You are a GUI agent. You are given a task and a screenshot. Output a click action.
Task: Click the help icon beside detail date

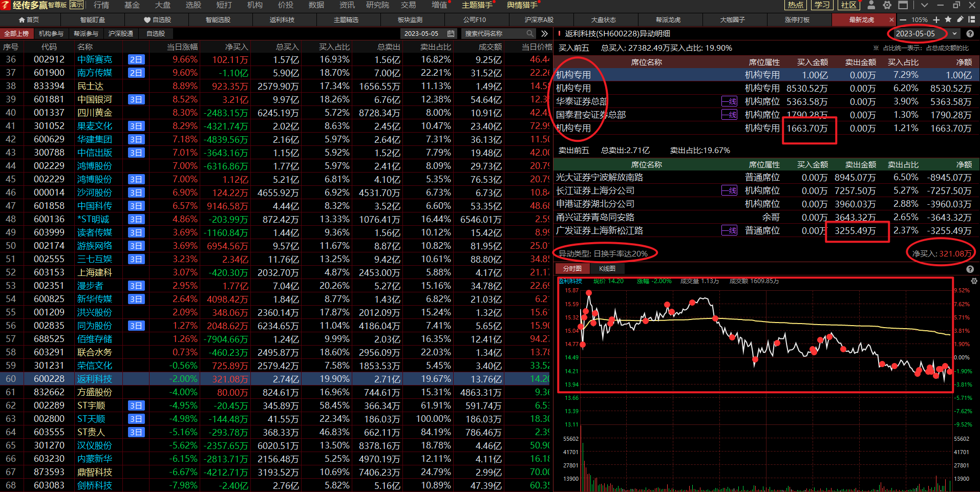pos(970,34)
